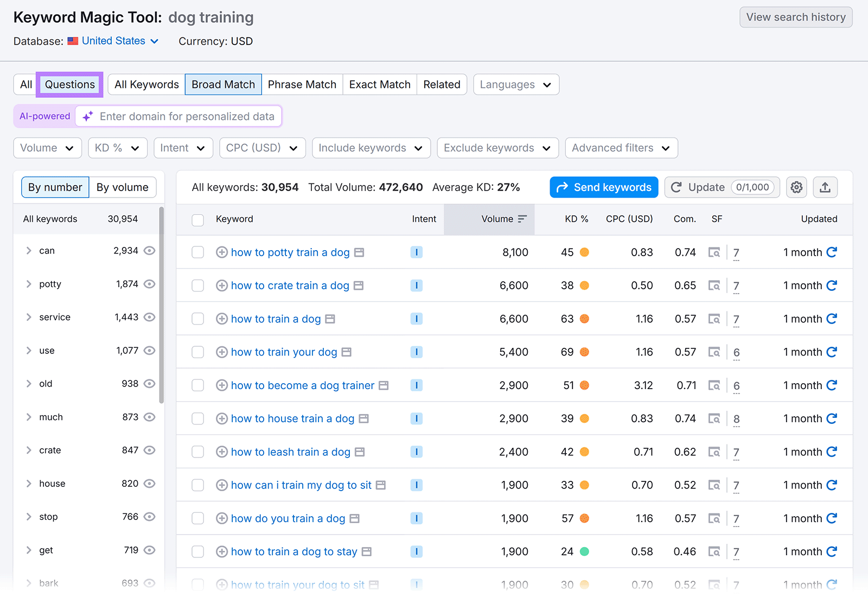
Task: Open the settings gear icon above the table
Action: pyautogui.click(x=796, y=187)
